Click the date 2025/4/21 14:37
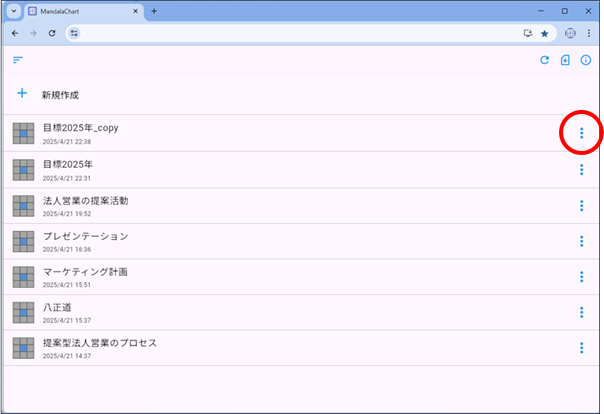 point(67,356)
